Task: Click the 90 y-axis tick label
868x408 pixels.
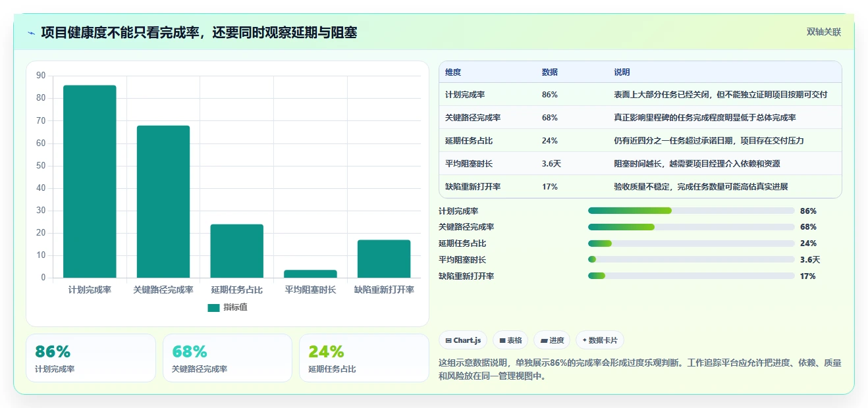Action: (41, 76)
